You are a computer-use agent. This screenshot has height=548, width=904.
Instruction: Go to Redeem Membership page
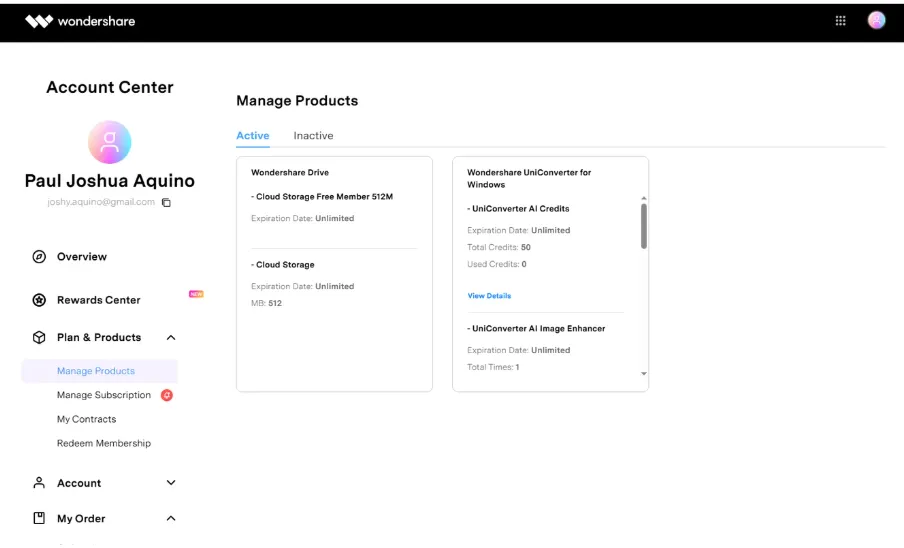pyautogui.click(x=104, y=443)
